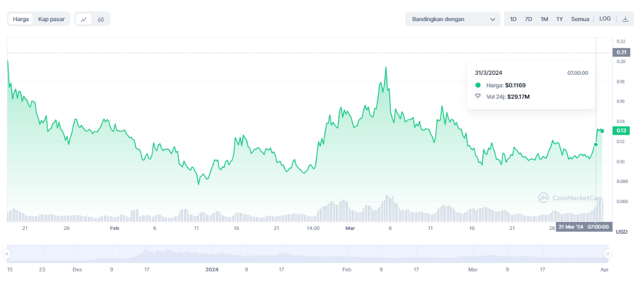
Task: Select the 1M time range
Action: 544,19
